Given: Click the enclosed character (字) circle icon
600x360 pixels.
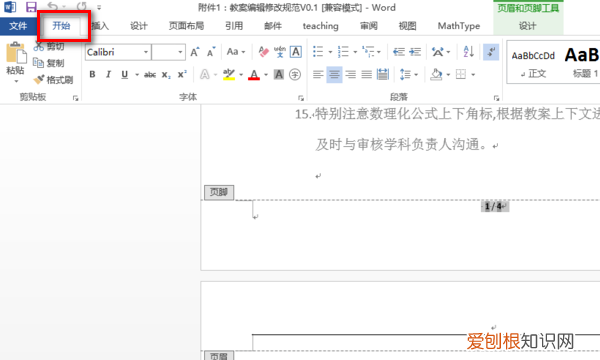Looking at the screenshot, I should (x=295, y=74).
